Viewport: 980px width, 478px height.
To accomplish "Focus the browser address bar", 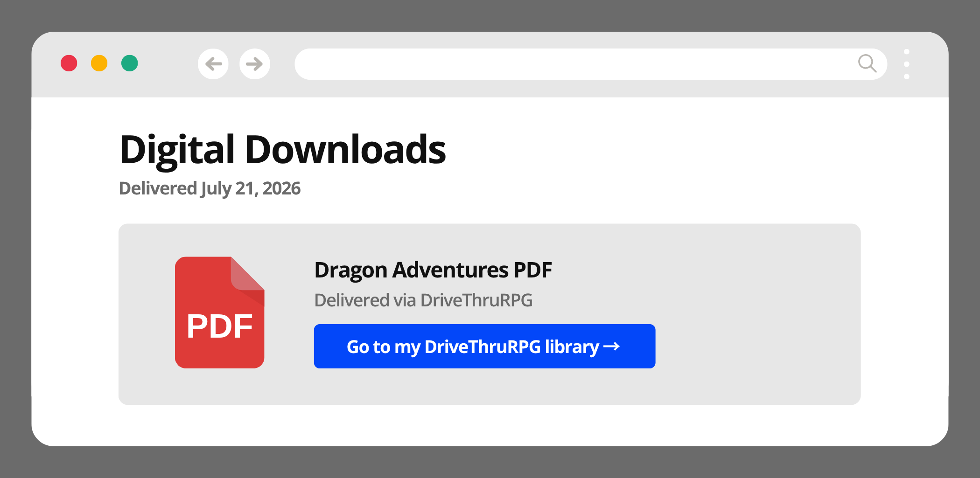I will point(591,64).
